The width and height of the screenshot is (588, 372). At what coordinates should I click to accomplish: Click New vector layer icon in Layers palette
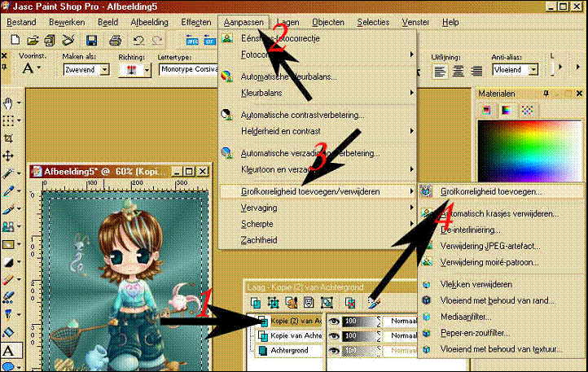coord(274,302)
